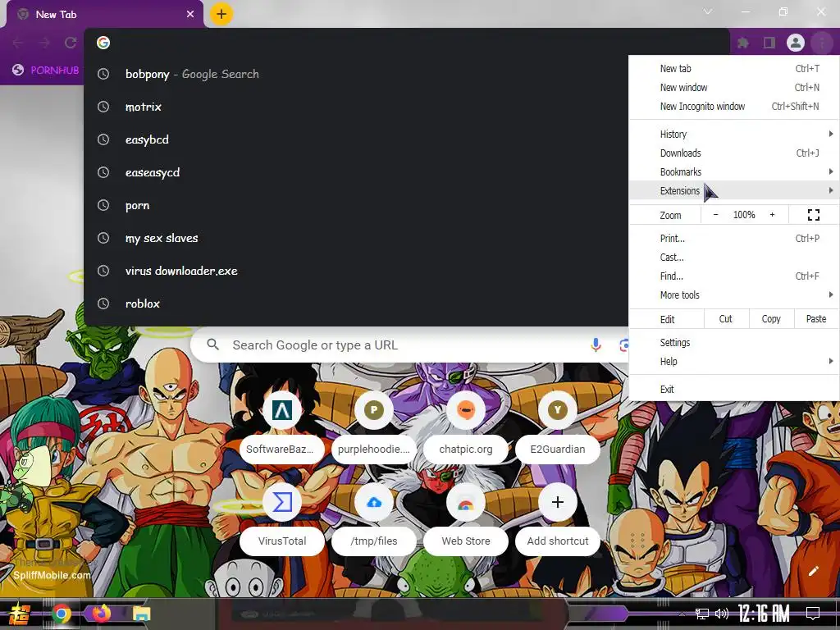Screen dimensions: 840x630
Task: Select the roblox search suggestion
Action: pos(356,304)
